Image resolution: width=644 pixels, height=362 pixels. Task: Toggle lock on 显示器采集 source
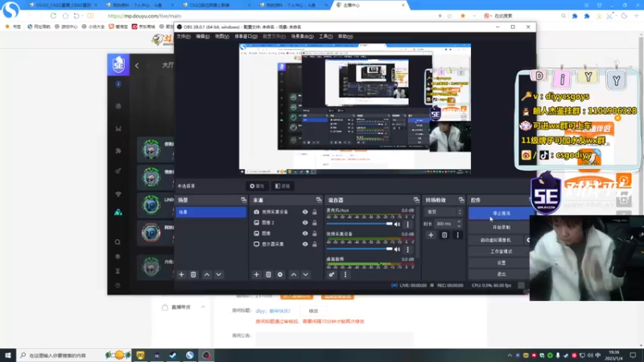tap(314, 244)
